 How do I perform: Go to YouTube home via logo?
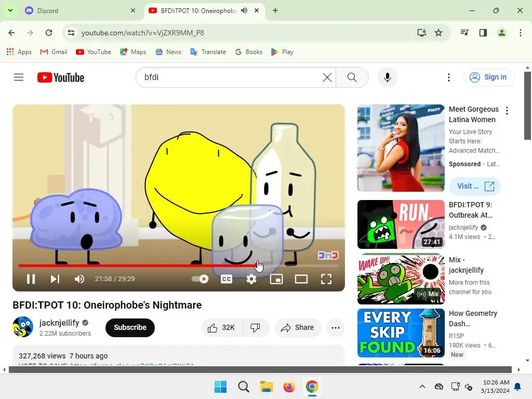click(61, 77)
